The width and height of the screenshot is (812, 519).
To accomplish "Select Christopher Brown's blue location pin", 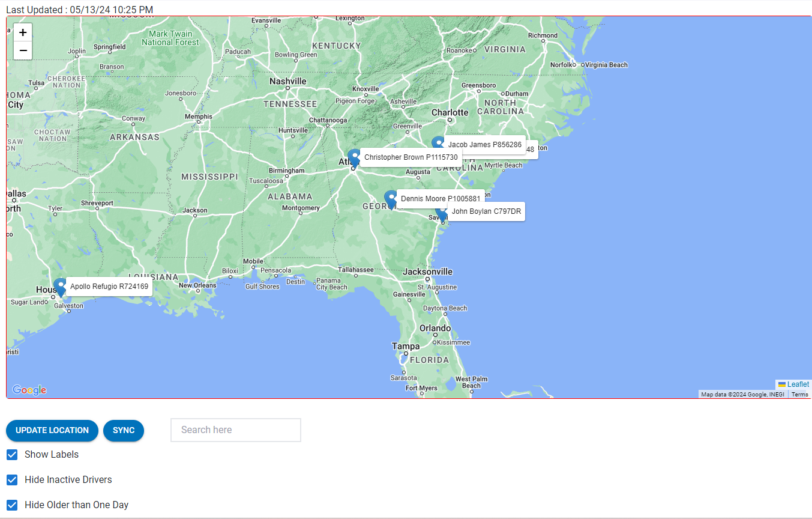I will tap(354, 157).
